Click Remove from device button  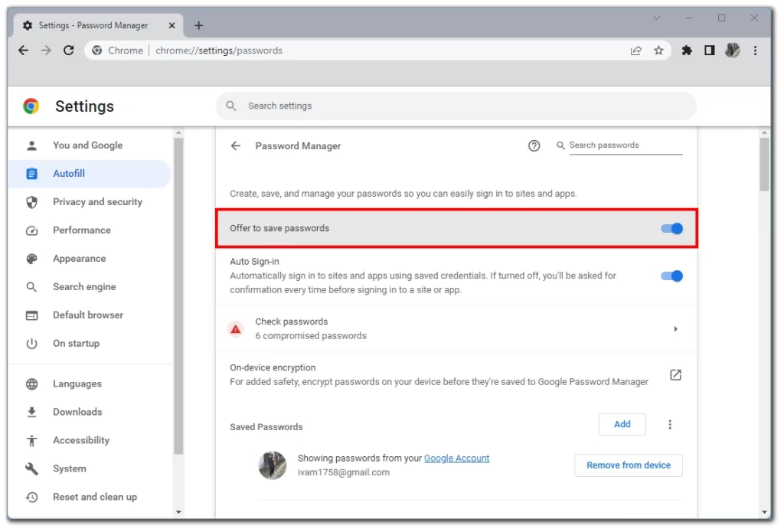click(629, 466)
